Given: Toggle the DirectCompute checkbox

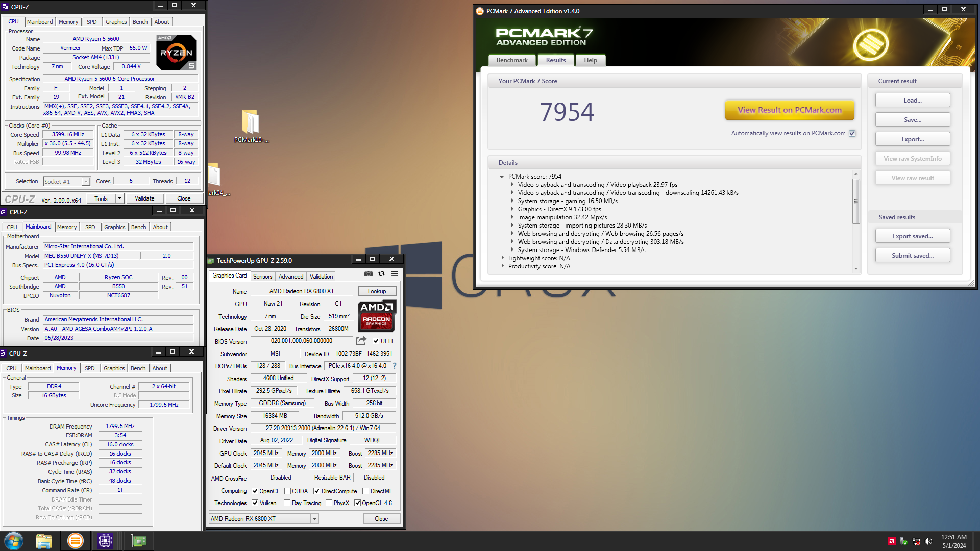Looking at the screenshot, I should (x=317, y=491).
